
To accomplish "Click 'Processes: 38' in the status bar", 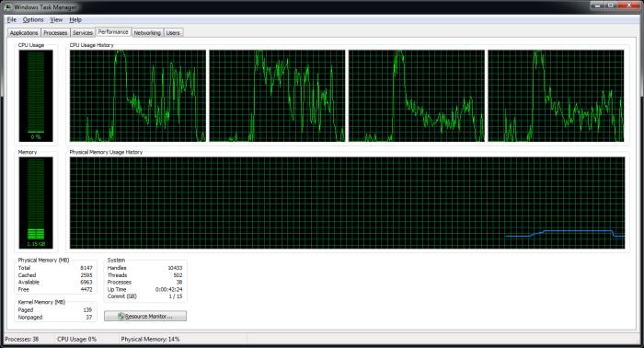I will [x=22, y=340].
